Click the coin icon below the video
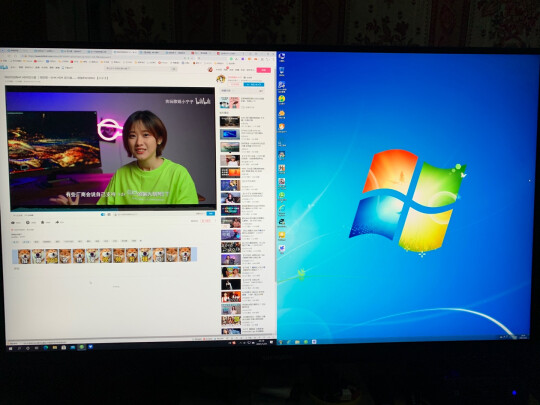This screenshot has height=405, width=540. pos(28,223)
